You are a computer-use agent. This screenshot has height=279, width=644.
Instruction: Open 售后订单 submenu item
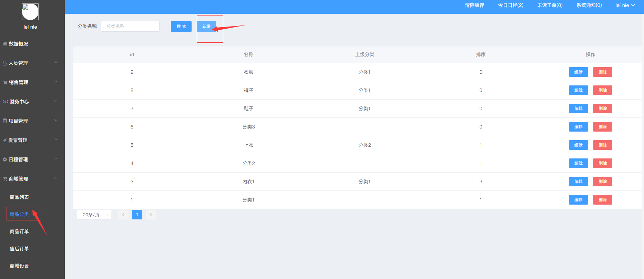point(19,249)
